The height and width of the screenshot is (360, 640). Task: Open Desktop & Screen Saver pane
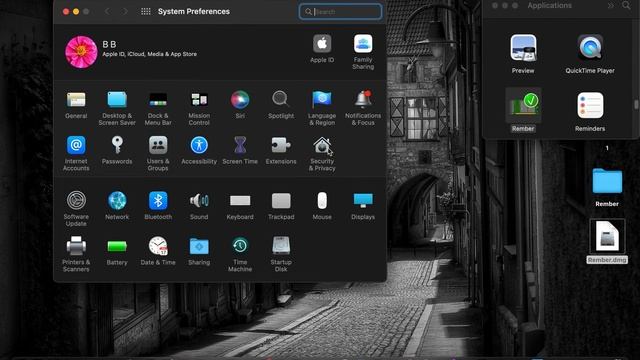[x=117, y=108]
